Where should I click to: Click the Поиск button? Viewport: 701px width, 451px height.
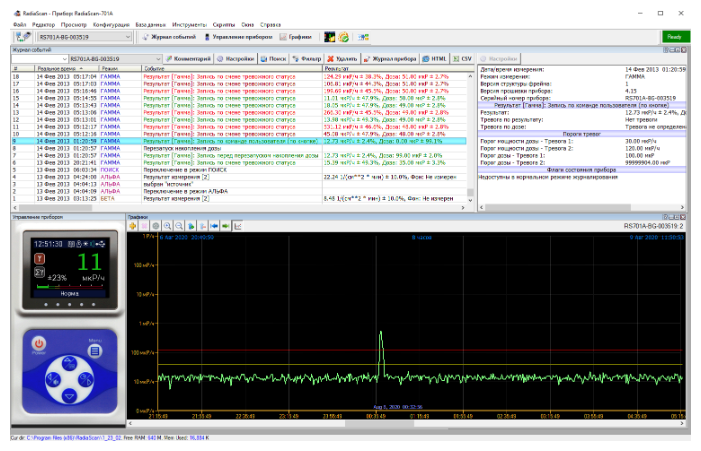point(273,59)
